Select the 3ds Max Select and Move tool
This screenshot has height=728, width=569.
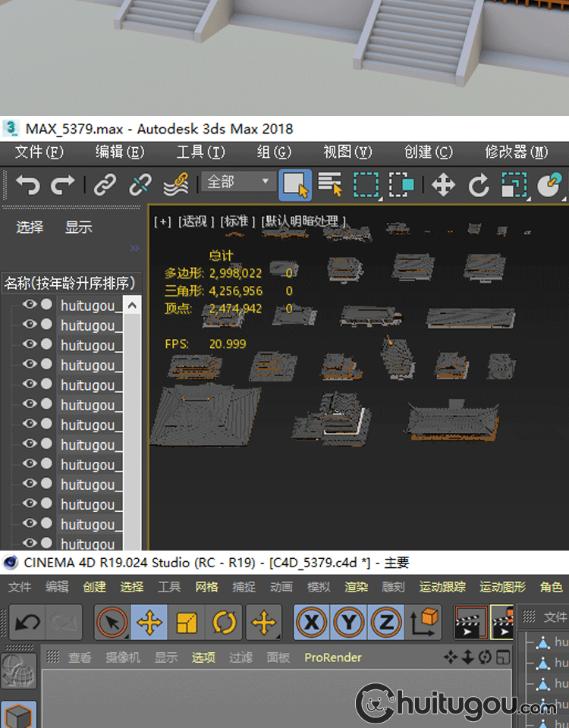(443, 184)
